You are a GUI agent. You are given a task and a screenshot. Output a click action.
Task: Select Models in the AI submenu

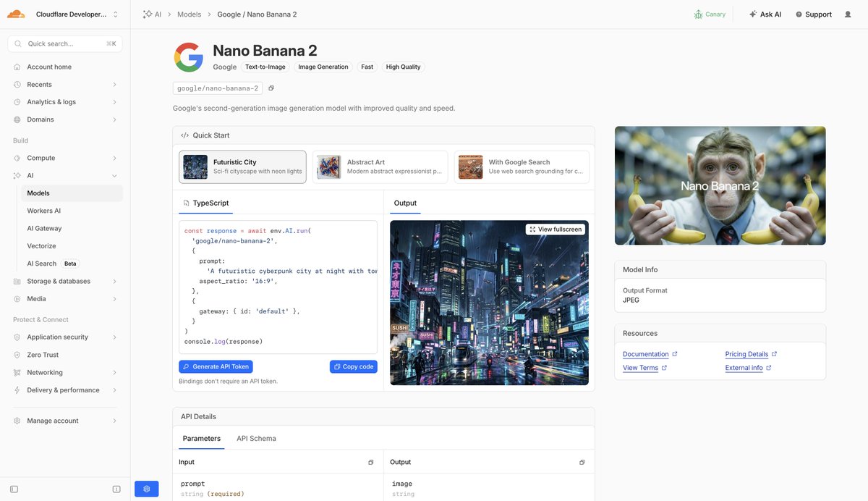tap(72, 193)
